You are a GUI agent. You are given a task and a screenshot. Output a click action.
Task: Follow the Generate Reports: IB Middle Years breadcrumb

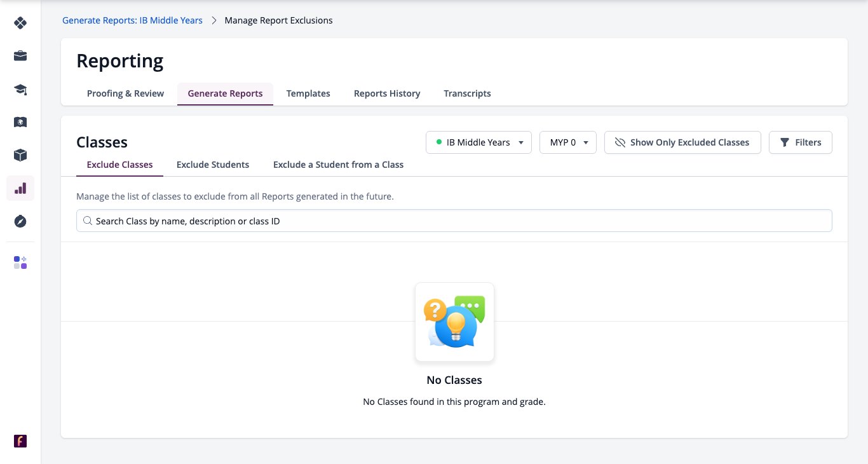(x=132, y=20)
